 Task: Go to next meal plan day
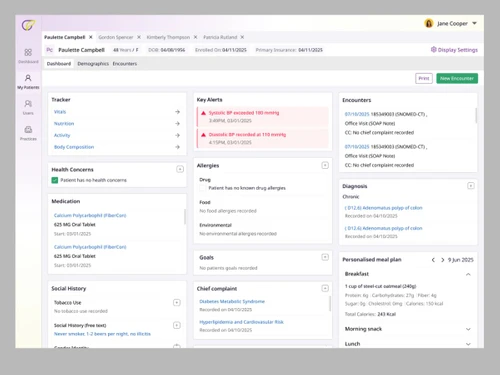click(442, 260)
